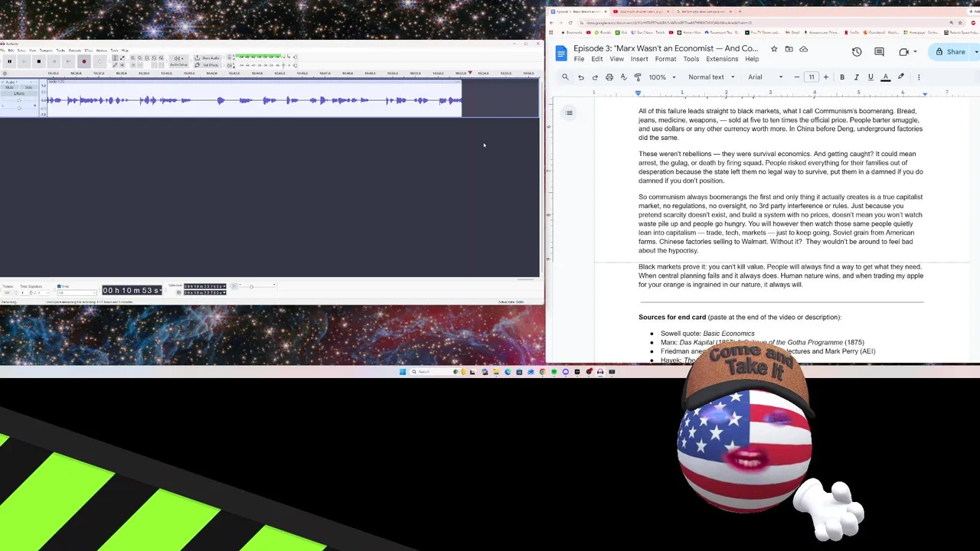The width and height of the screenshot is (980, 551).
Task: Open the File menu in Google Docs
Action: point(579,59)
